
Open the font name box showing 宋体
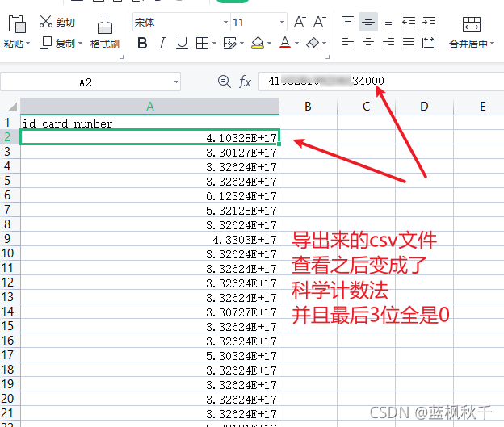click(181, 22)
